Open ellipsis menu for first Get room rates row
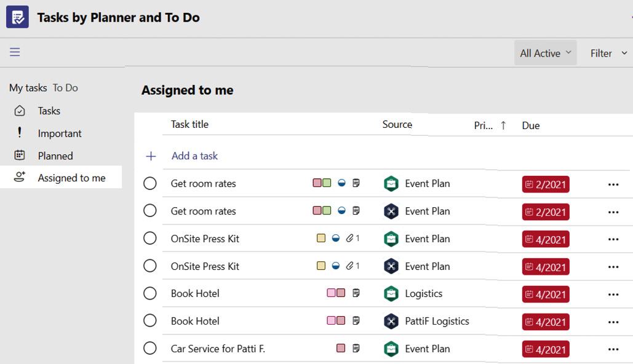633x364 pixels. pyautogui.click(x=613, y=184)
